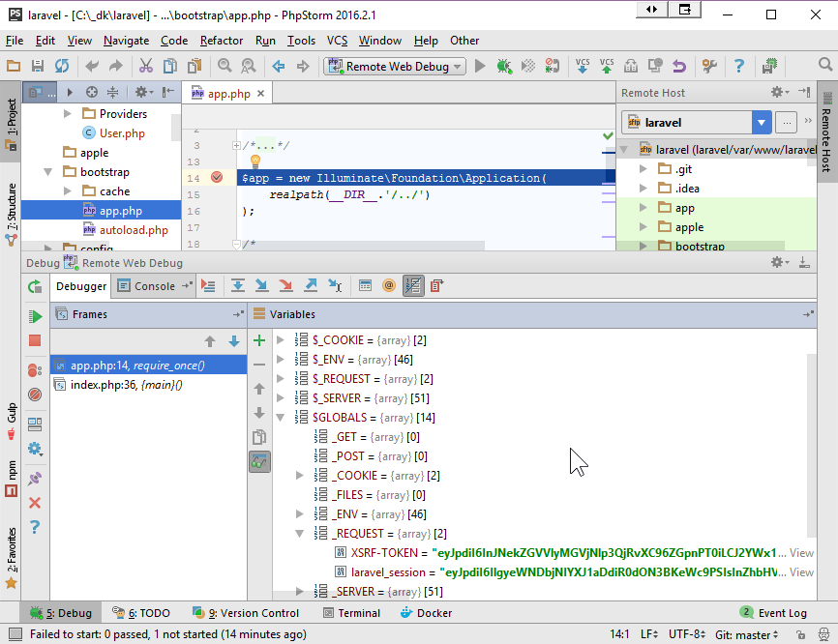Open Remote Web Debug configuration dropdown
Screen dimensions: 838x644
(x=397, y=66)
